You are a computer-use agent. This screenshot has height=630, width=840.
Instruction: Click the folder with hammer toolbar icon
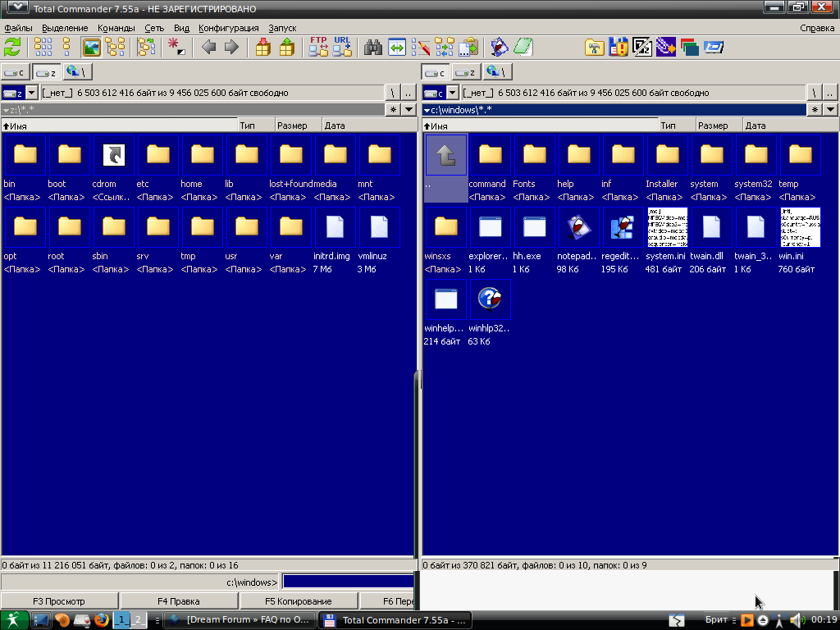coord(594,47)
